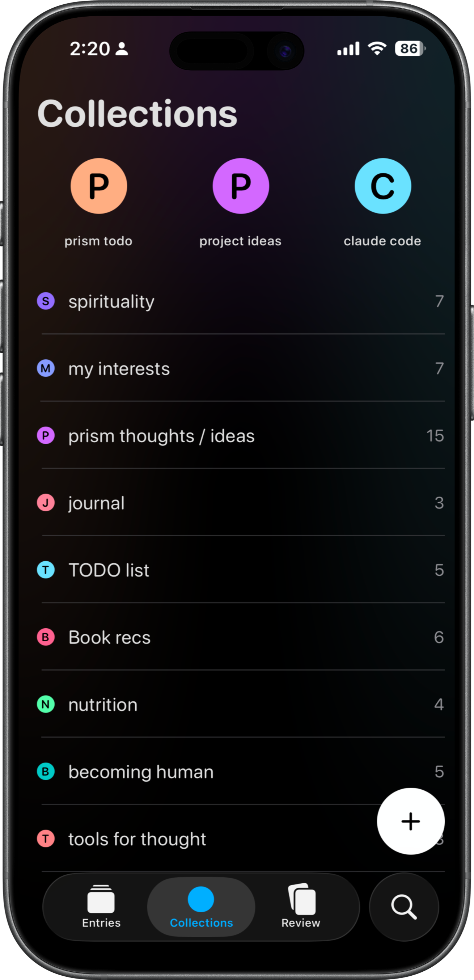Open search with the magnifying glass
474x980 pixels.
403,907
